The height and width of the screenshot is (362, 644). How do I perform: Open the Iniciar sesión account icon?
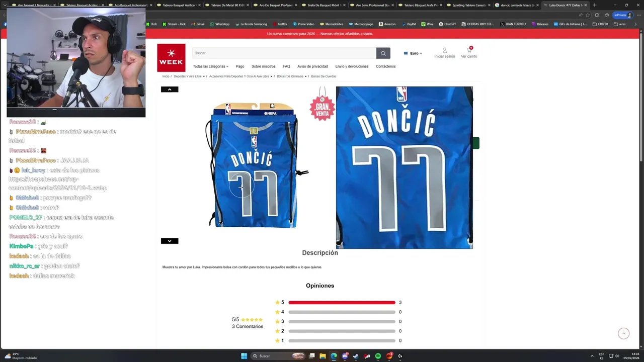tap(444, 53)
